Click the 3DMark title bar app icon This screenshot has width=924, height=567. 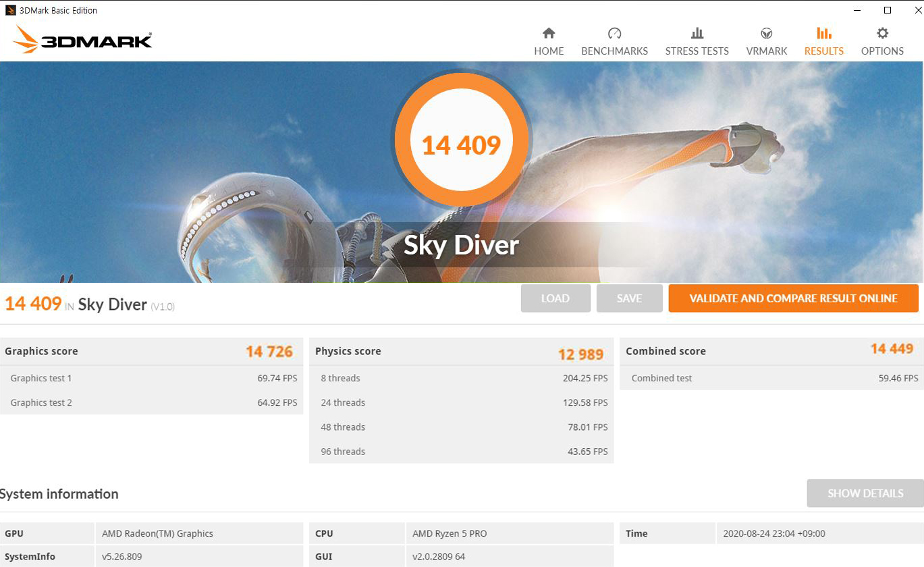tap(10, 10)
